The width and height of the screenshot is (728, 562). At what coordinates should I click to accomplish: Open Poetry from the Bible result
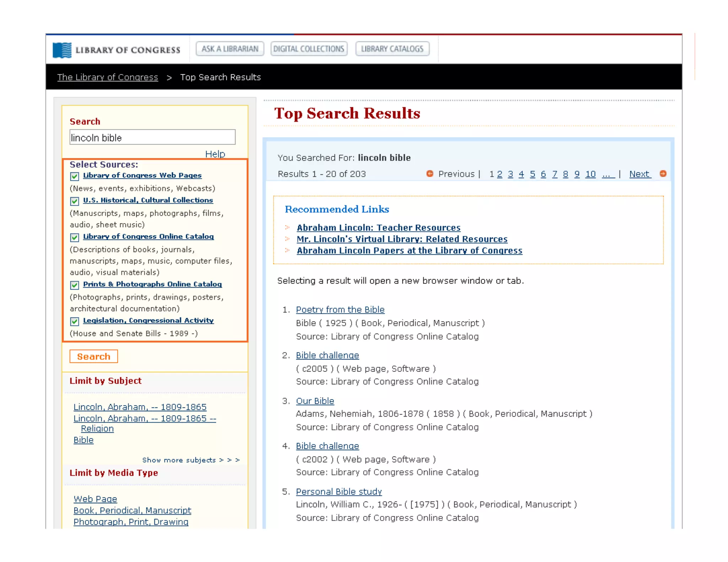340,309
